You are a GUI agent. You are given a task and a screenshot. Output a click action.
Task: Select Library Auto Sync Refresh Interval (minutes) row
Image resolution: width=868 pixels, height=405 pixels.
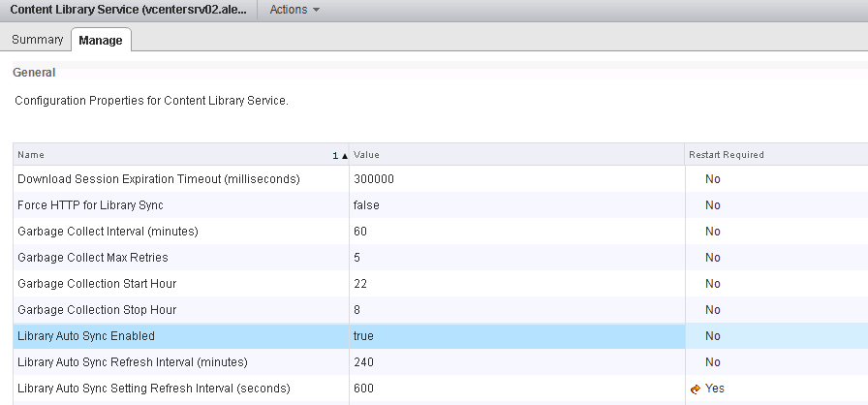[x=133, y=362]
